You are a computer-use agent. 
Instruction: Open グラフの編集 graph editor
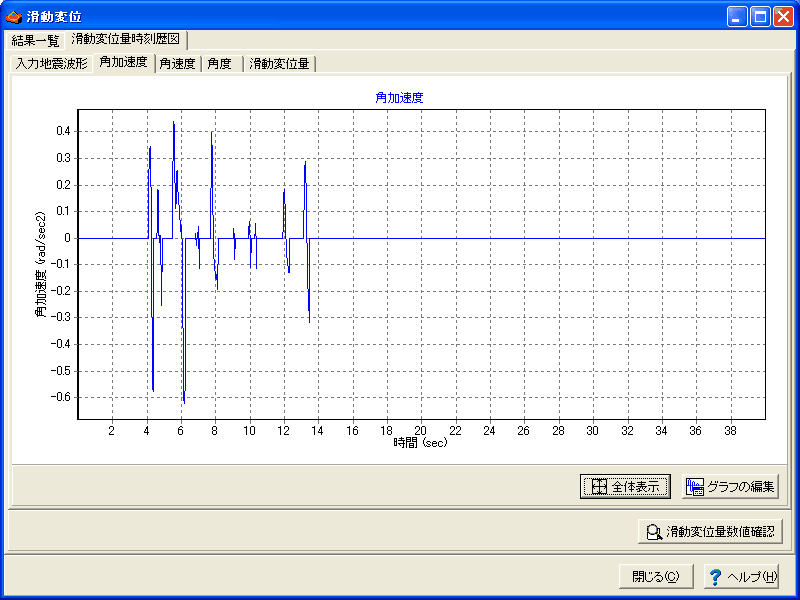pos(731,486)
